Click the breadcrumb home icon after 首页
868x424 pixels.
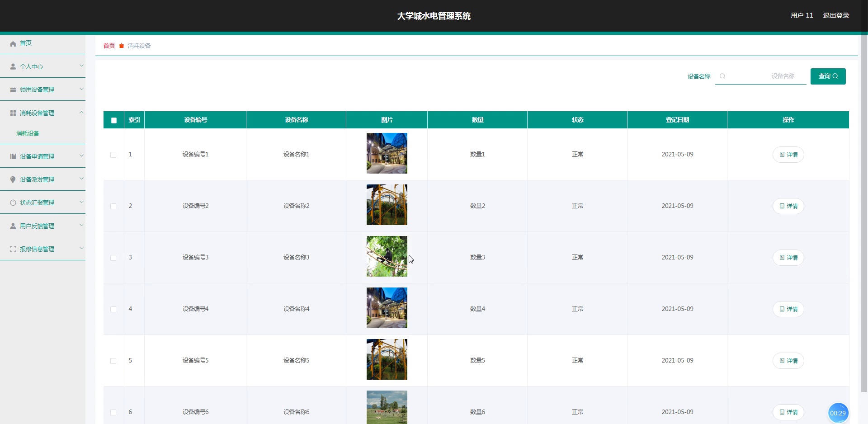pos(122,46)
